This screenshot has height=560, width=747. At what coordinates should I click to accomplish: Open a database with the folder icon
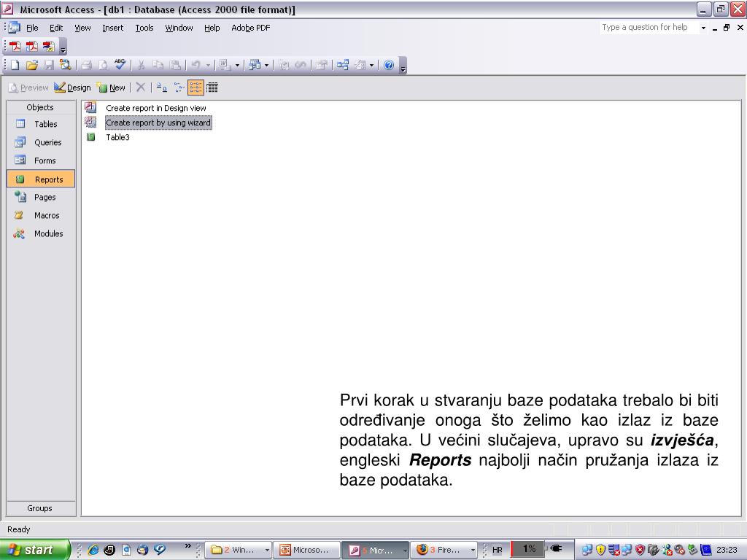pos(31,65)
